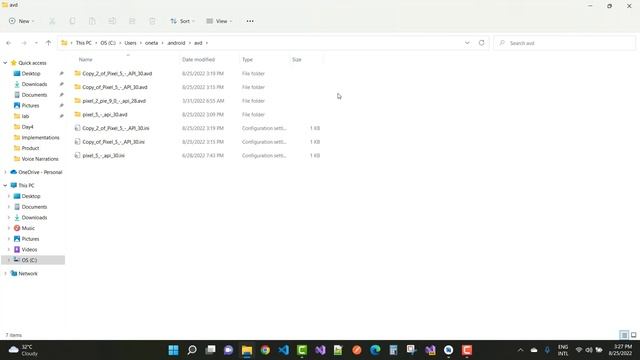Open the ENG INTL language switcher
Image resolution: width=640 pixels, height=360 pixels.
pyautogui.click(x=563, y=350)
